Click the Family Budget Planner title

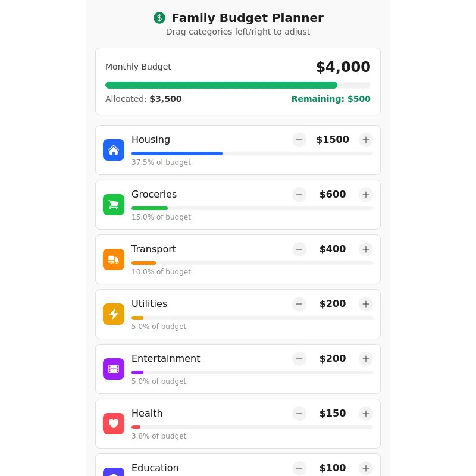click(x=248, y=18)
